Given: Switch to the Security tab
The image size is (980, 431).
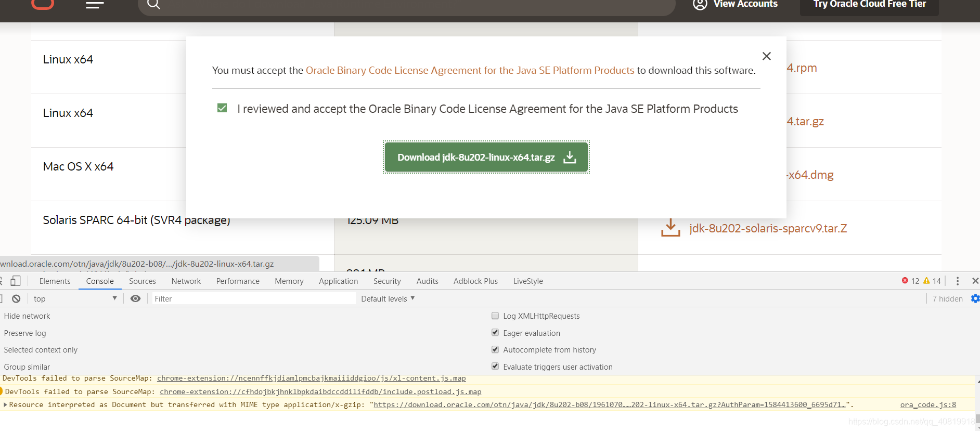Looking at the screenshot, I should pos(387,281).
